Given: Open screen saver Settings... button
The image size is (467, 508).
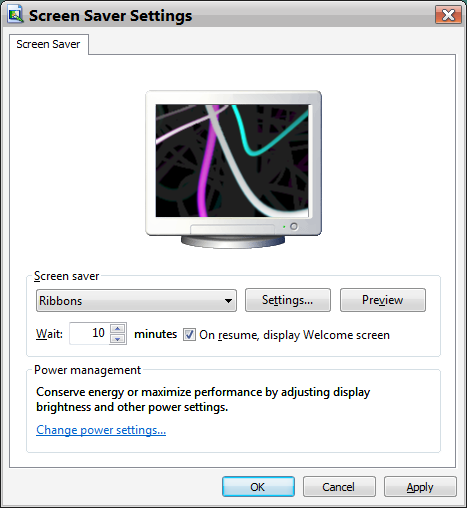Looking at the screenshot, I should (288, 300).
